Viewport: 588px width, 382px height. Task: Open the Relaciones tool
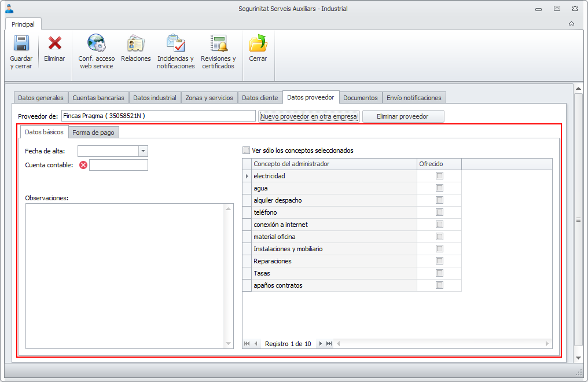(x=136, y=44)
